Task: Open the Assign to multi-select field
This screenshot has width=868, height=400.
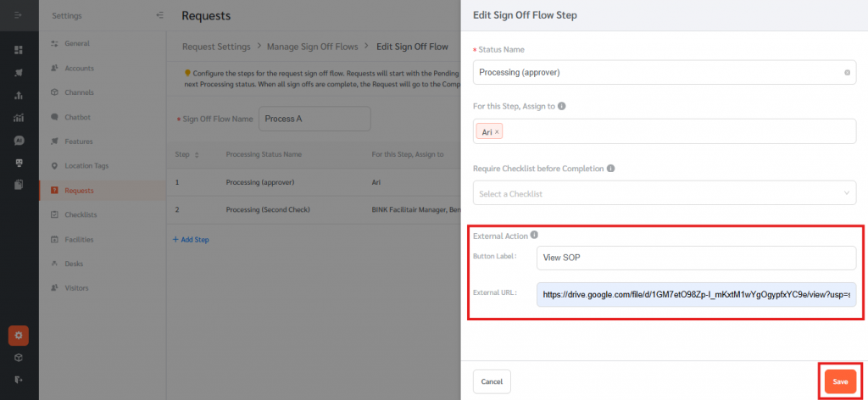Action: point(678,131)
